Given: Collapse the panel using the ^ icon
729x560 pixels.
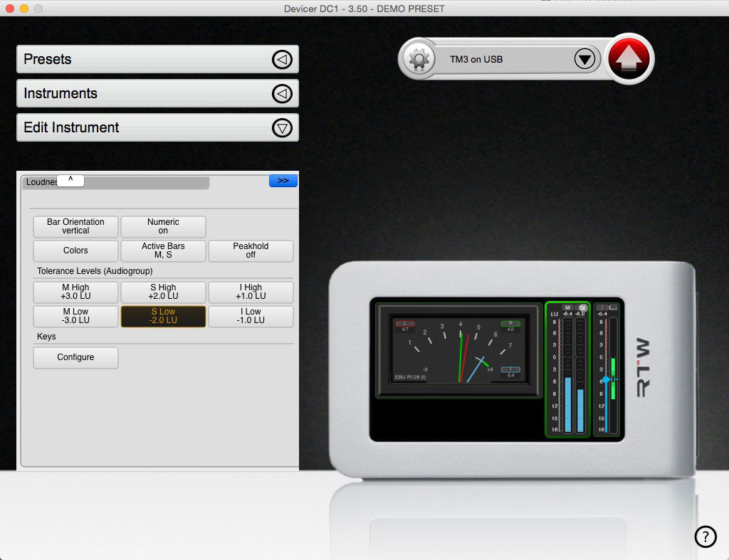Looking at the screenshot, I should click(70, 179).
